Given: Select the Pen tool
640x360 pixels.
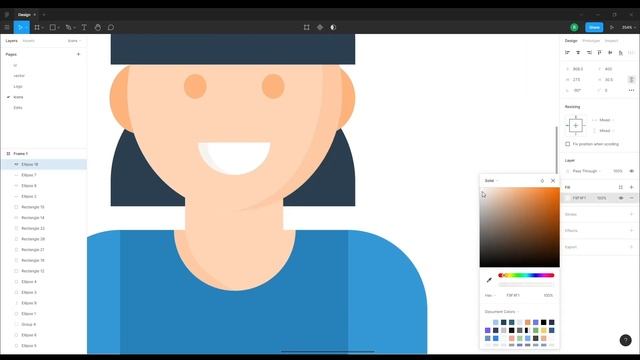Looking at the screenshot, I should (x=69, y=27).
